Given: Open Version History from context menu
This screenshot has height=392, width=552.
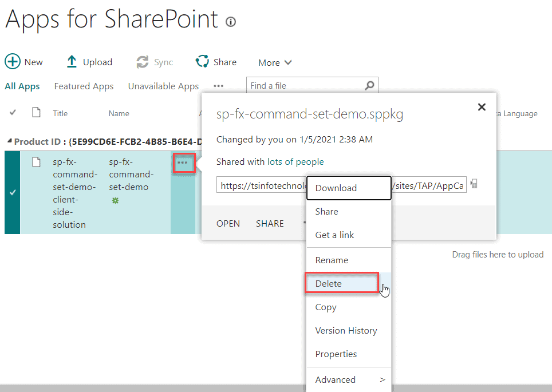Looking at the screenshot, I should 349,330.
